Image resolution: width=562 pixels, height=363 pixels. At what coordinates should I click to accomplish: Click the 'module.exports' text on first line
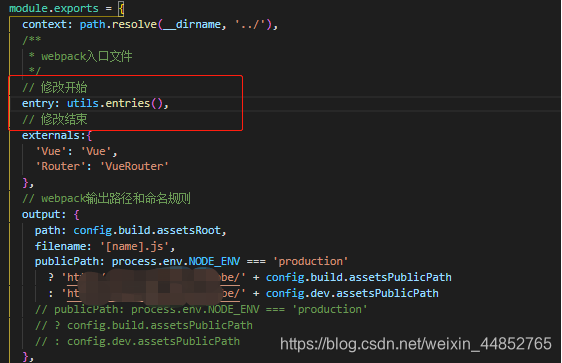[x=54, y=8]
